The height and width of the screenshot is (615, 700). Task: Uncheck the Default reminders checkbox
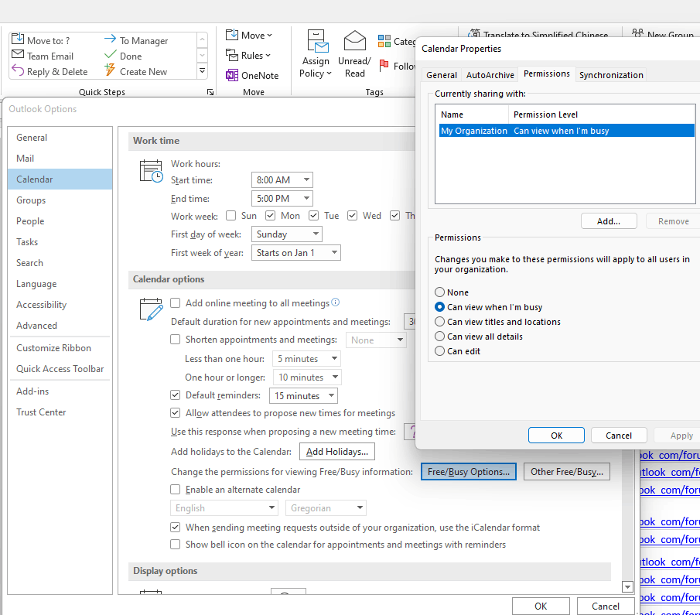pyautogui.click(x=176, y=395)
